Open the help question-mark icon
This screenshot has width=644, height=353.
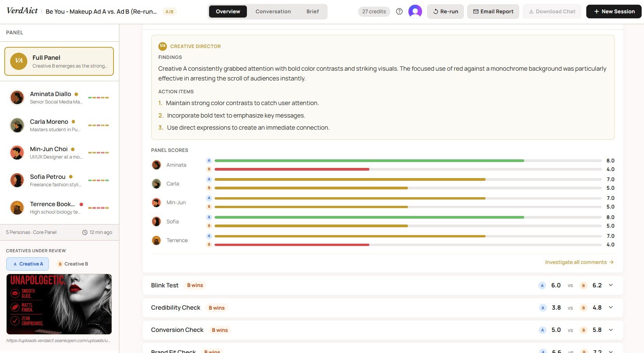(x=399, y=11)
